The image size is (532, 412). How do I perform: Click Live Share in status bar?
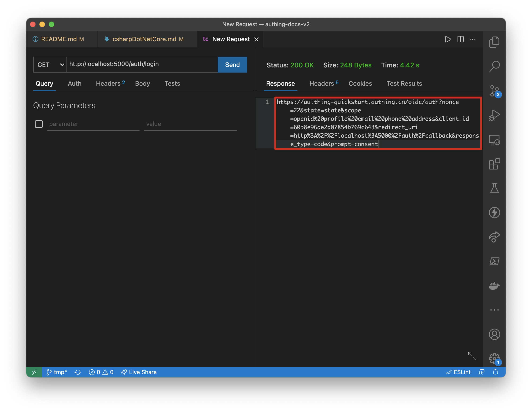click(x=139, y=372)
